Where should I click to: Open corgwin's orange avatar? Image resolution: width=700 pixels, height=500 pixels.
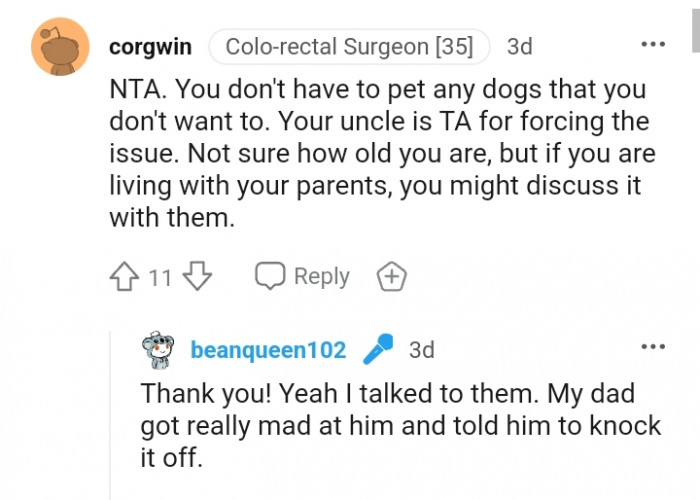pyautogui.click(x=59, y=48)
